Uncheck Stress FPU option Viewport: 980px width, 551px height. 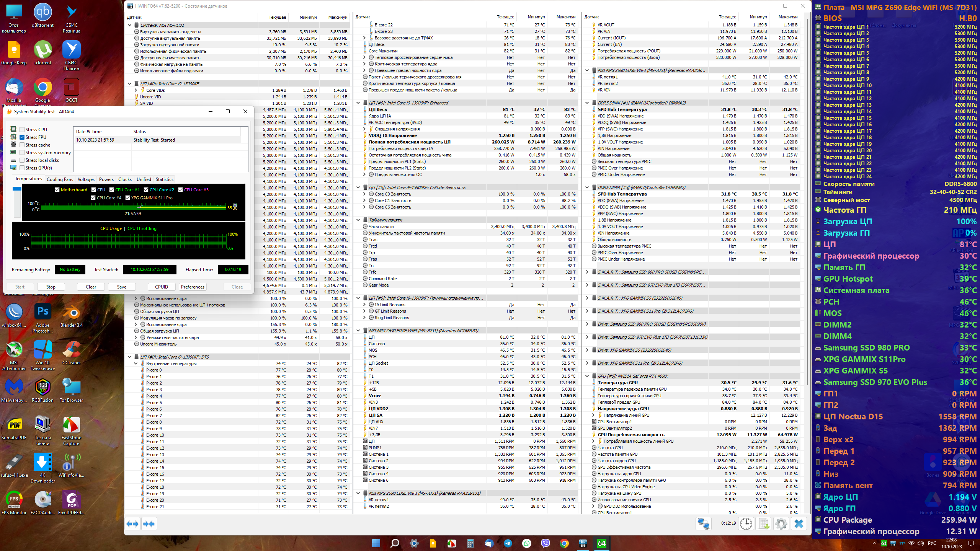point(22,137)
